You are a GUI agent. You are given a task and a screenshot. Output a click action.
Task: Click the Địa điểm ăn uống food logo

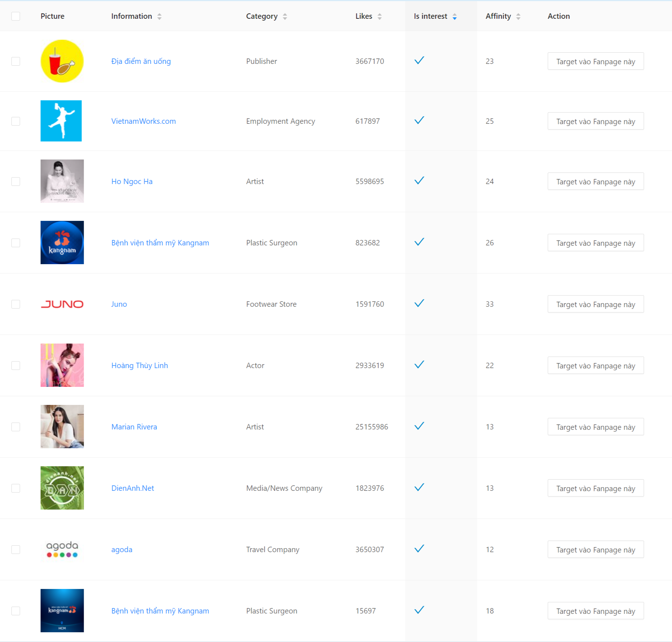pos(62,61)
